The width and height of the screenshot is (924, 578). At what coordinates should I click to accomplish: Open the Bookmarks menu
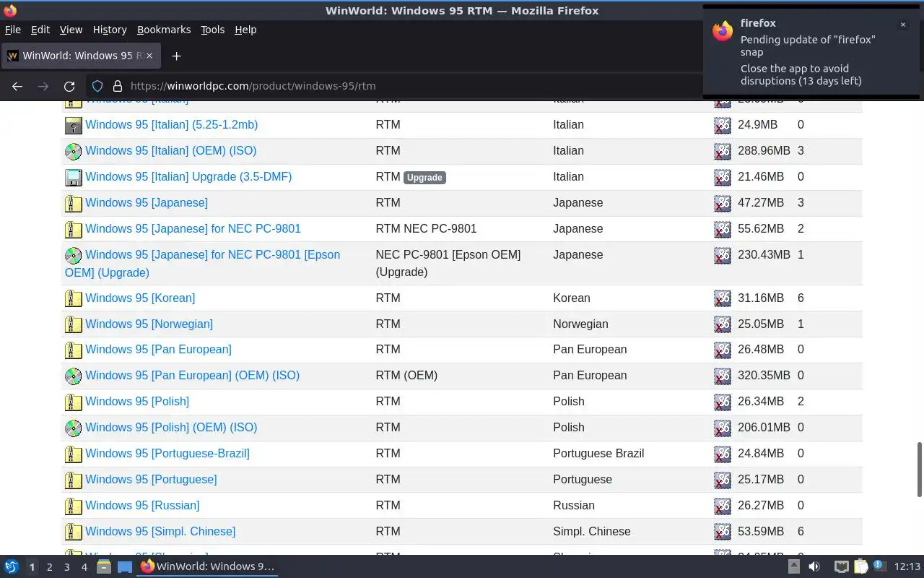[x=164, y=30]
